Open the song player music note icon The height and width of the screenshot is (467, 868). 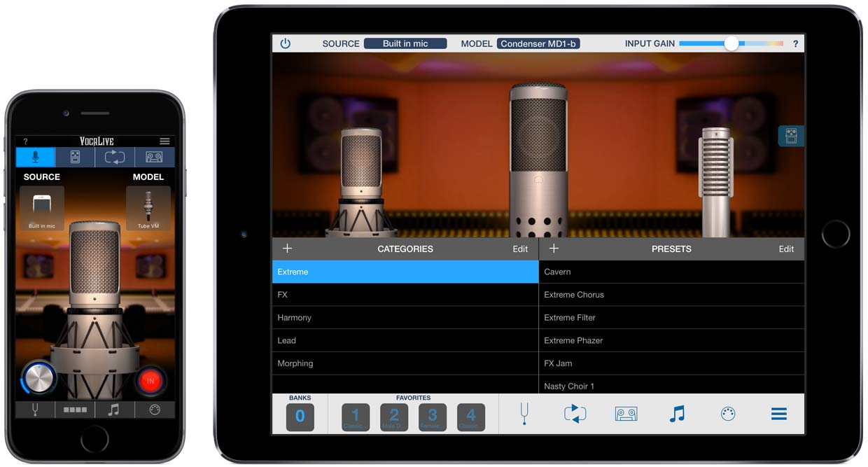678,414
